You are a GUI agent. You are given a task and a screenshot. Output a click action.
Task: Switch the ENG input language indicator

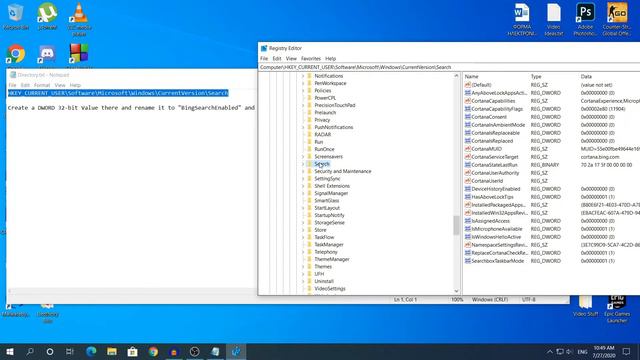[582, 351]
